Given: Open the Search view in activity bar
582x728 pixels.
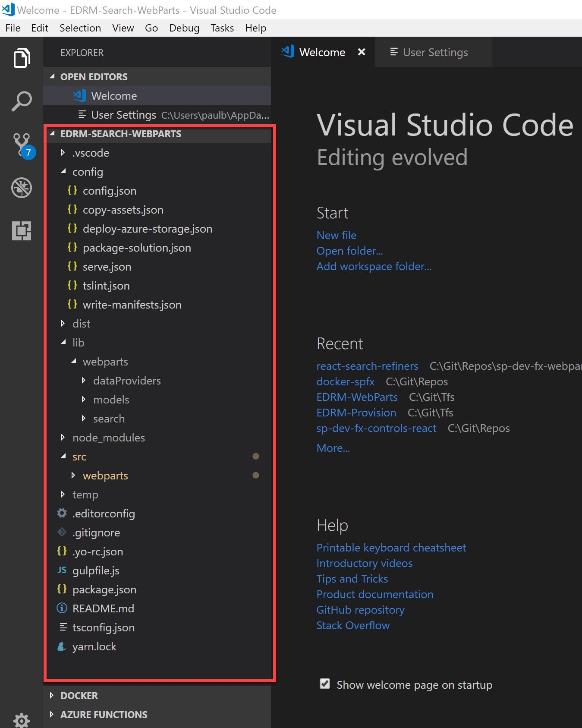Looking at the screenshot, I should point(22,101).
